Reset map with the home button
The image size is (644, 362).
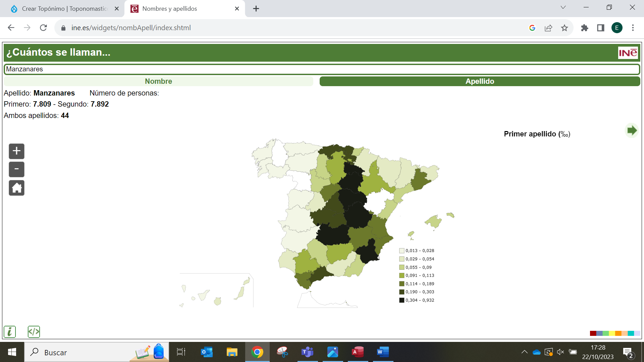(16, 188)
